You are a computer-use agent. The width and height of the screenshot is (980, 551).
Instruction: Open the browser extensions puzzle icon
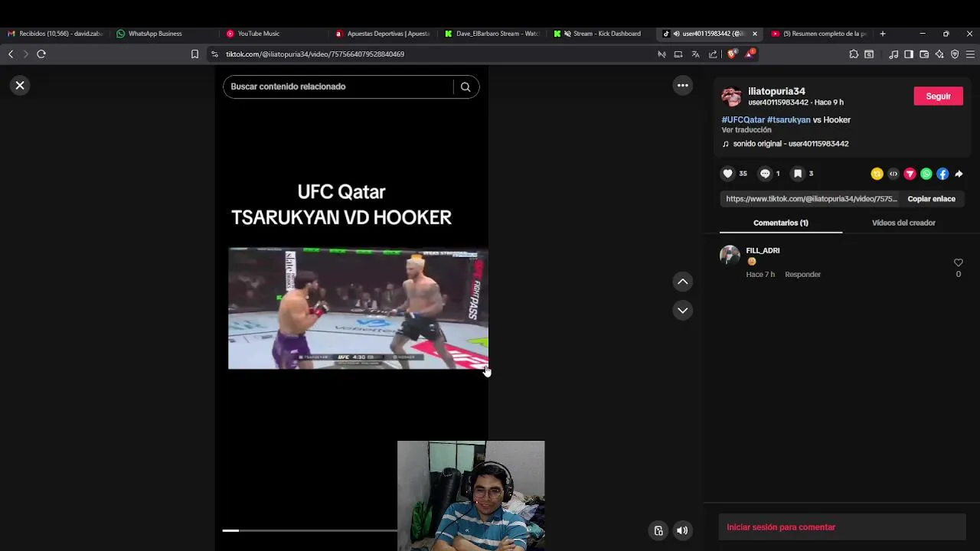point(854,54)
